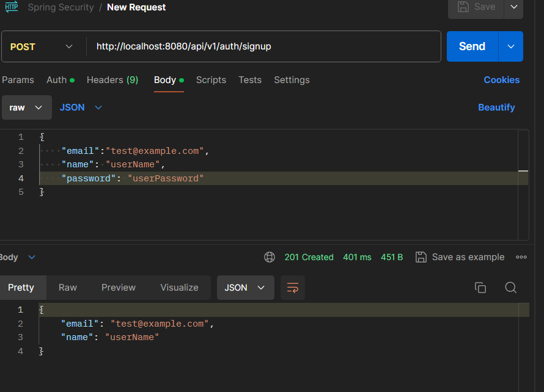This screenshot has height=392, width=544.
Task: Click the 201 Created status text
Action: tap(309, 257)
